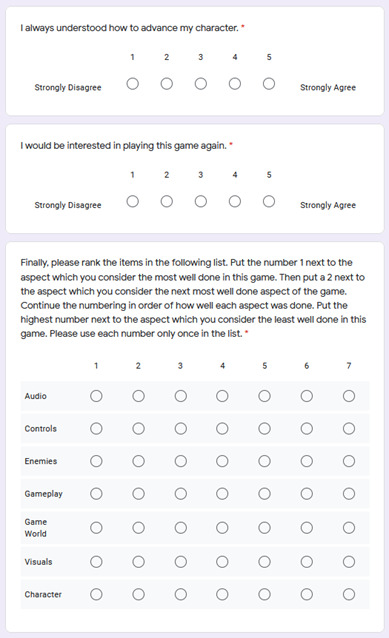
Task: Rank Visuals as number 3
Action: 180,562
